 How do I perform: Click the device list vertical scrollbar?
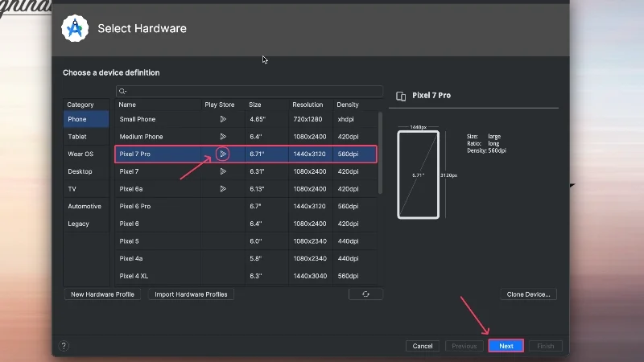pos(380,153)
